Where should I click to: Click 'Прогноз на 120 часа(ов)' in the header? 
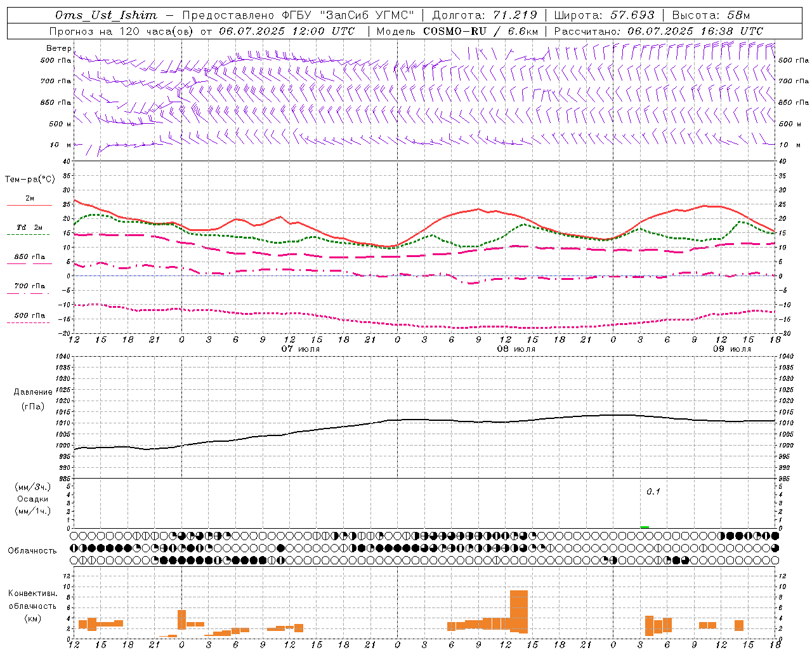click(x=121, y=31)
